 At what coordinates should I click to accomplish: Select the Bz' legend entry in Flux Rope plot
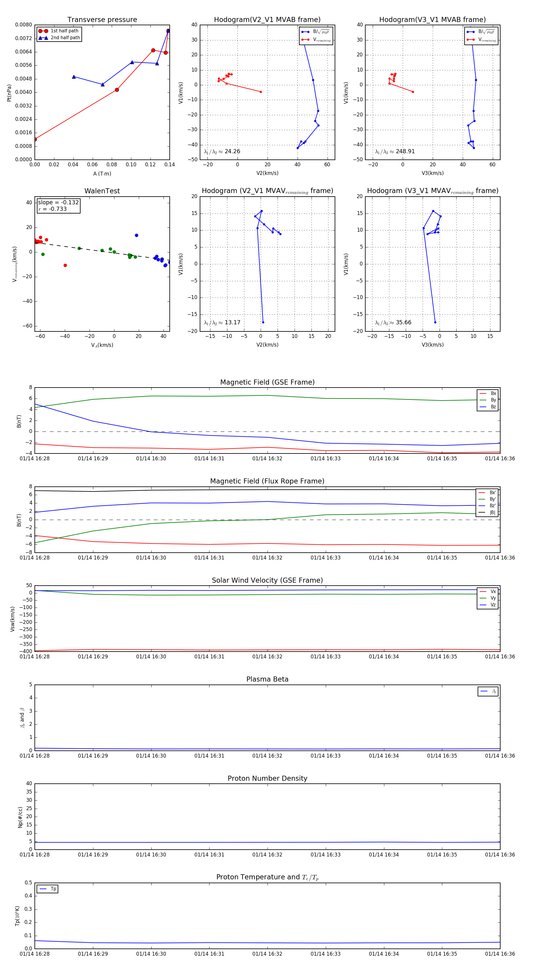tap(487, 506)
